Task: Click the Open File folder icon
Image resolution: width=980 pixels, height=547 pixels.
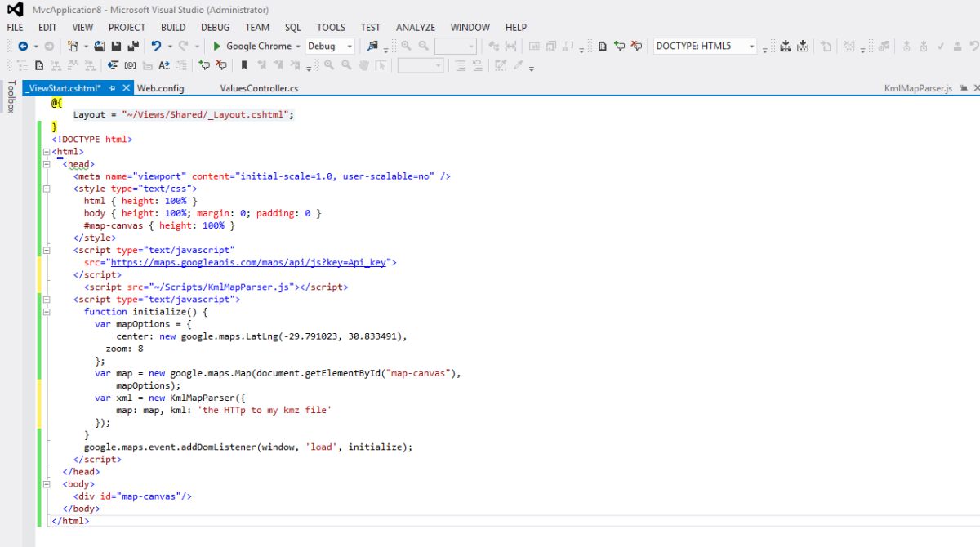Action: [x=100, y=47]
